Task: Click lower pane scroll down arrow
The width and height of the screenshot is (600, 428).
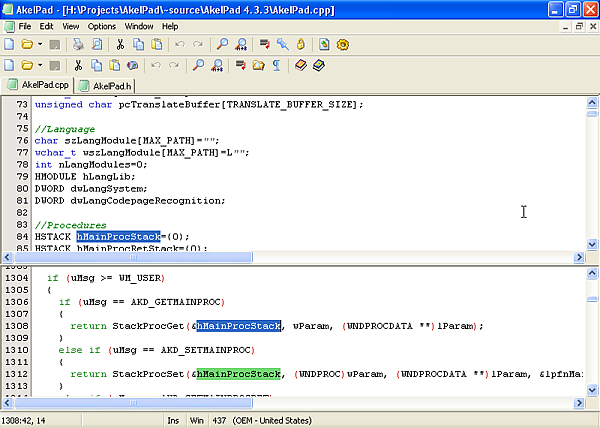Action: pyautogui.click(x=592, y=390)
